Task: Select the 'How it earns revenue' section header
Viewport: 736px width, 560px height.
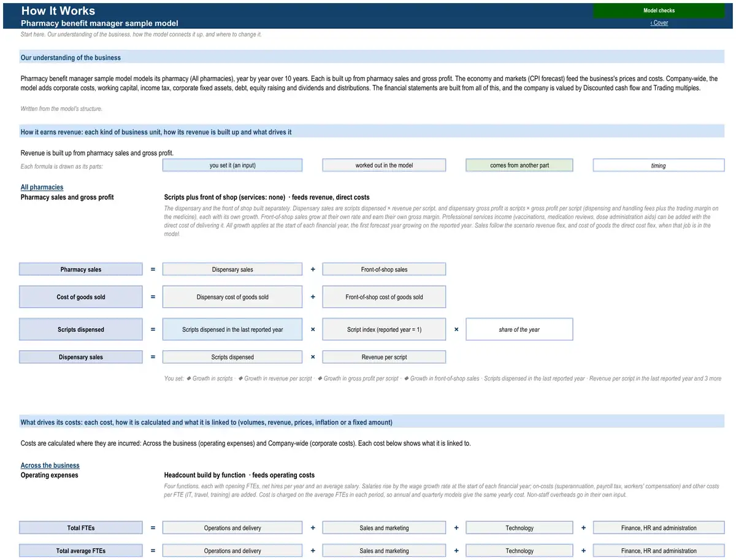Action: click(x=372, y=132)
